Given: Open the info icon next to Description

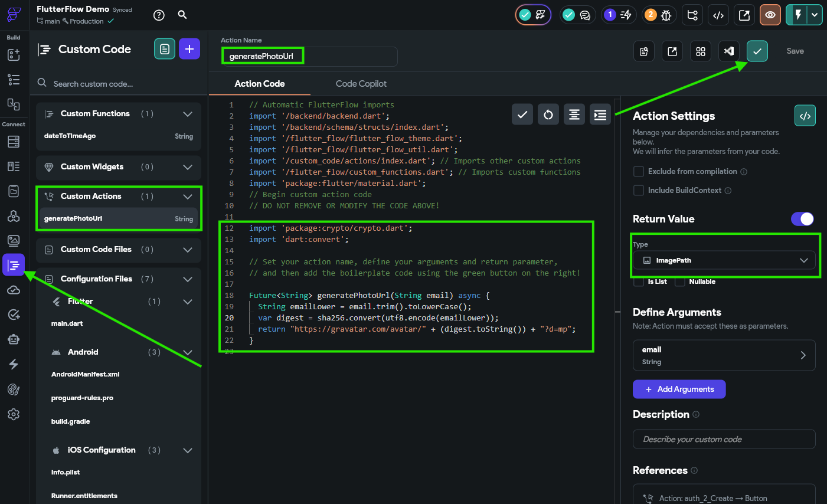Looking at the screenshot, I should [x=696, y=414].
